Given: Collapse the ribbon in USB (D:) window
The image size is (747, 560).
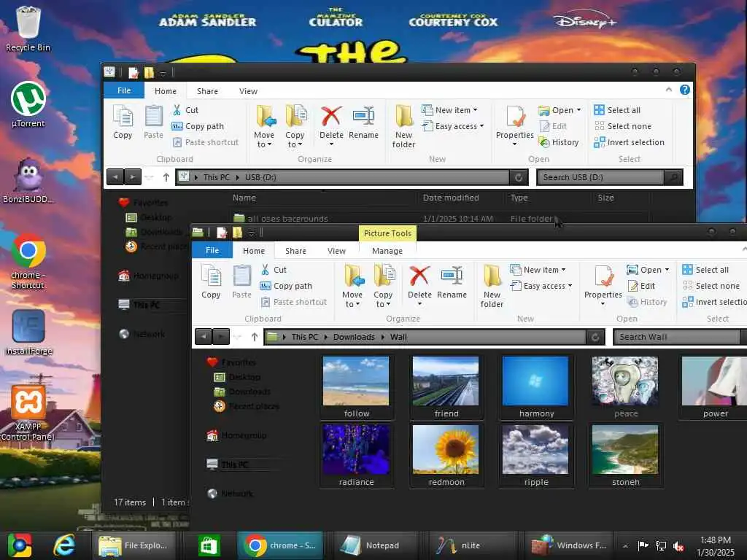Looking at the screenshot, I should (668, 90).
